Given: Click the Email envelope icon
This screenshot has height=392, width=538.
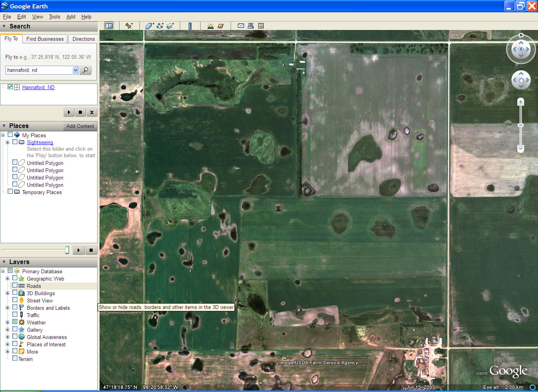Looking at the screenshot, I should [x=241, y=26].
